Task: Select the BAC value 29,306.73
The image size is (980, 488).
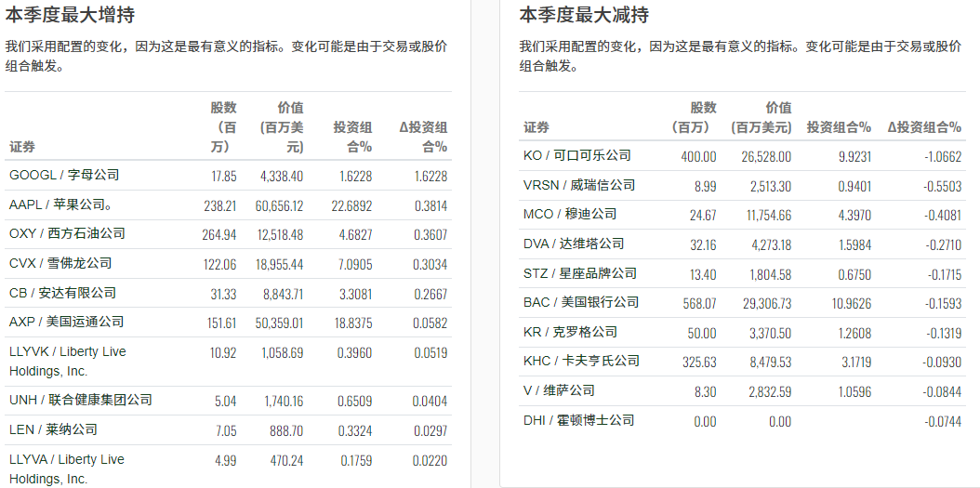Action: (x=767, y=304)
